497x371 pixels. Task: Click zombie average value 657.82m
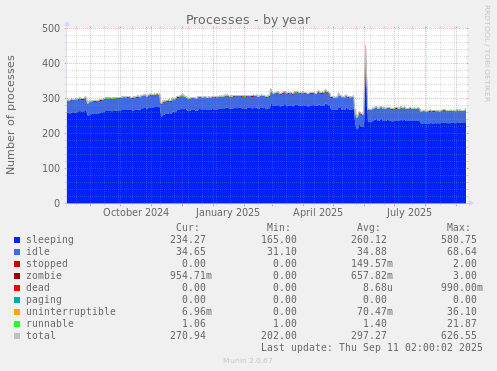[372, 276]
